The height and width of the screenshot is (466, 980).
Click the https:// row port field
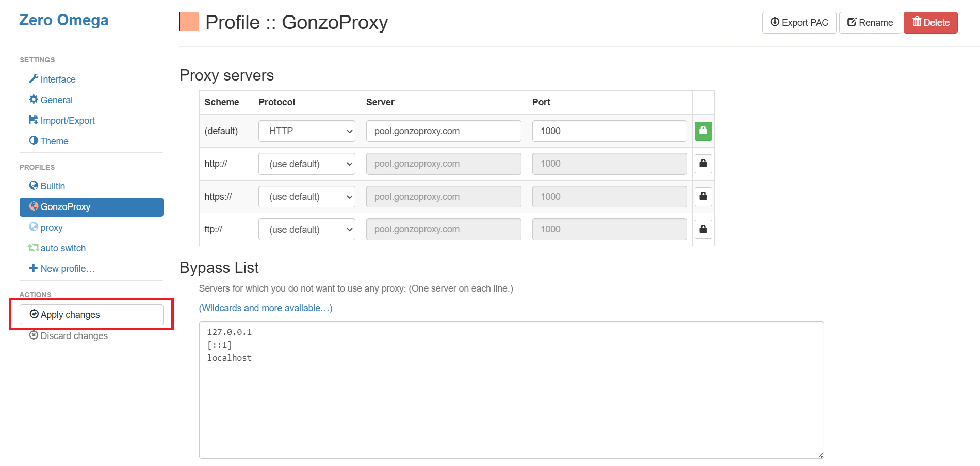(x=609, y=197)
